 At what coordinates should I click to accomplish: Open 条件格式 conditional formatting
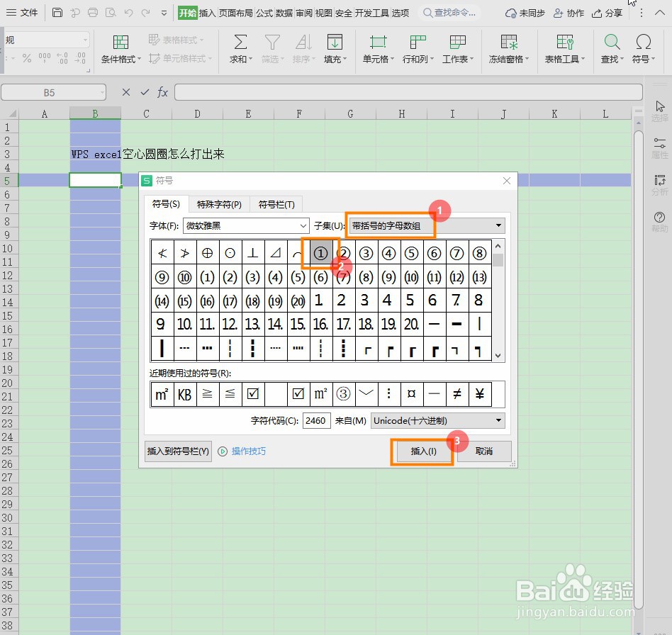[x=121, y=49]
